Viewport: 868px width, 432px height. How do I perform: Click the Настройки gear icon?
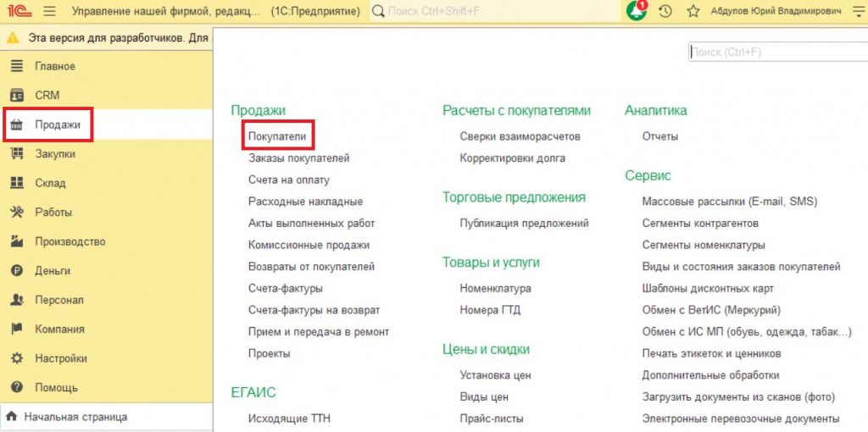pos(17,358)
